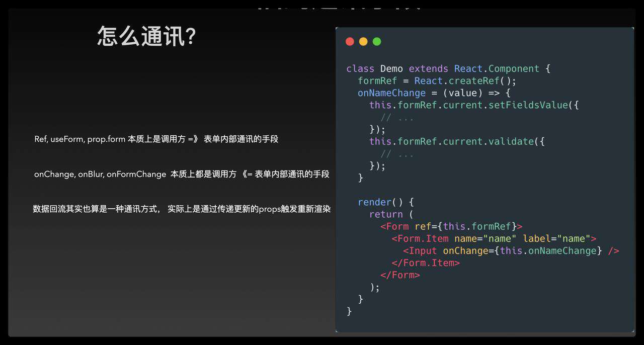Click the this.formRef.current.validate line

click(x=457, y=141)
